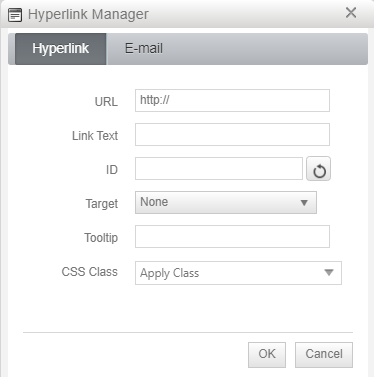Click the Target dropdown arrow
The image size is (374, 377).
pyautogui.click(x=304, y=203)
